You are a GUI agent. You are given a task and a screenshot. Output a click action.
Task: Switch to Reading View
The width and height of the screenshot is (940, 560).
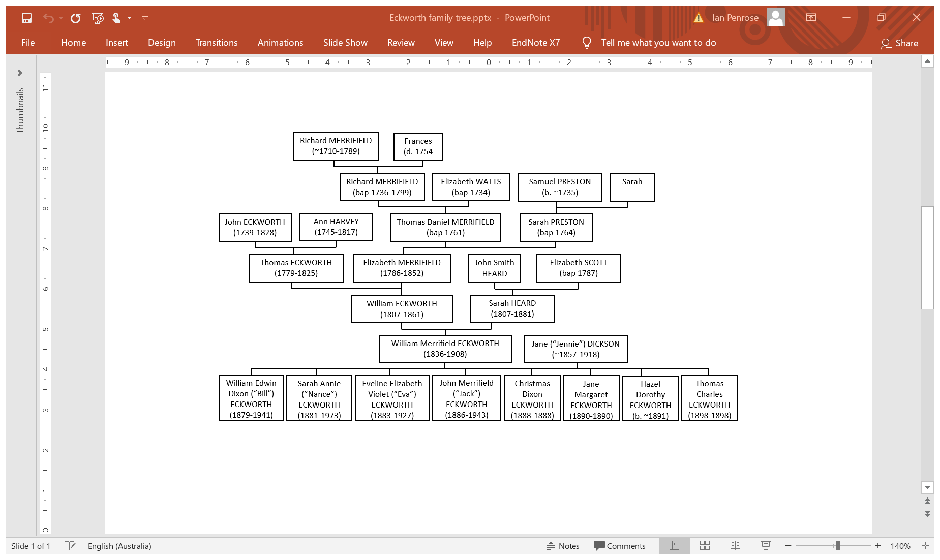pos(735,546)
